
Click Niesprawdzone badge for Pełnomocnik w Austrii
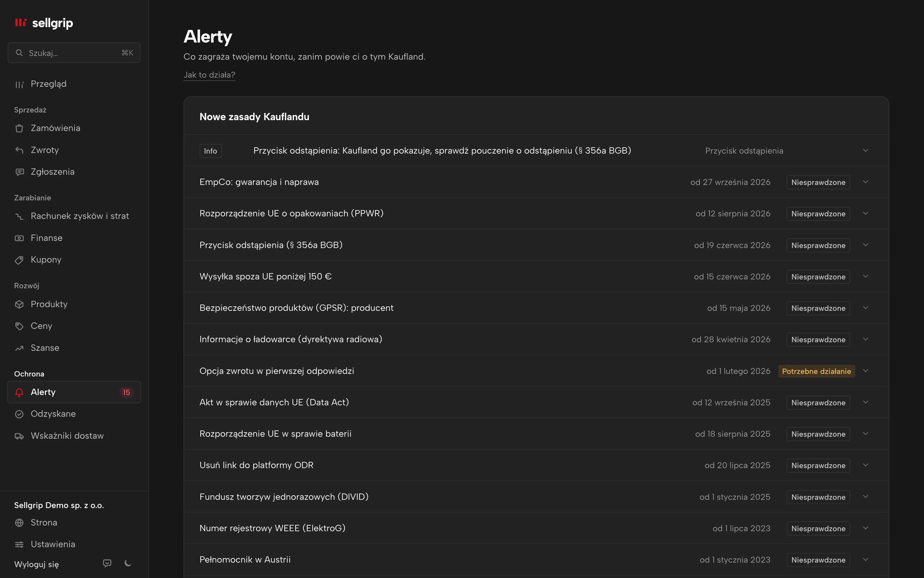pos(818,560)
